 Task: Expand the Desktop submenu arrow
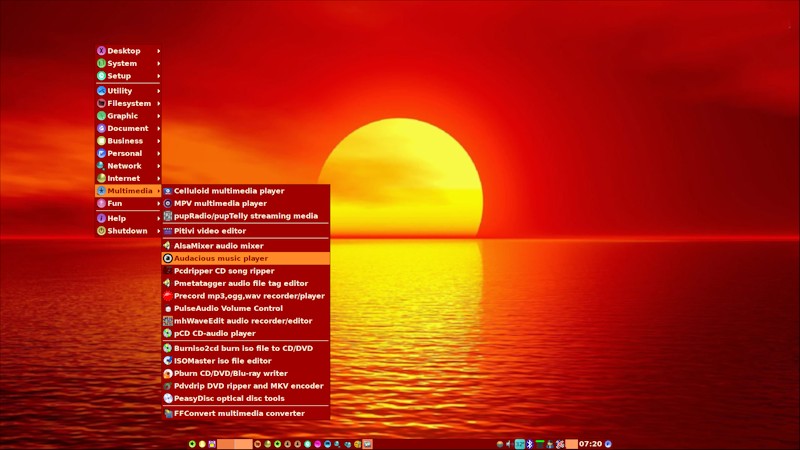(159, 51)
